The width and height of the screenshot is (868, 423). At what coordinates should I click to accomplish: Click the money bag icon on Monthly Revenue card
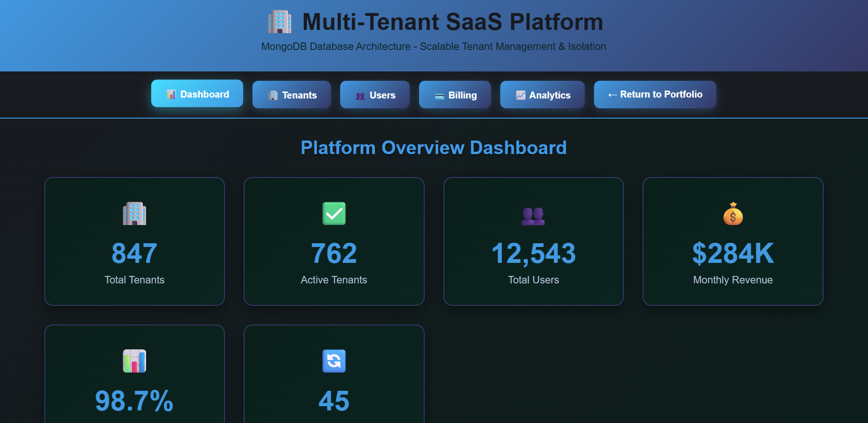coord(733,214)
